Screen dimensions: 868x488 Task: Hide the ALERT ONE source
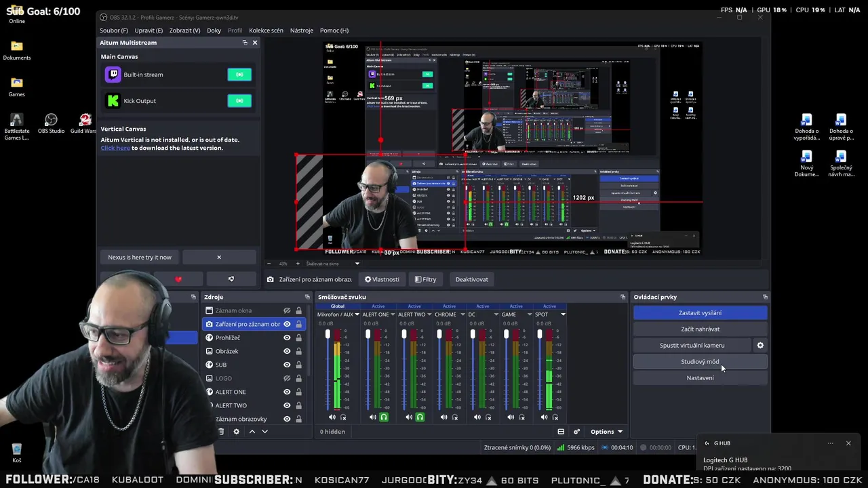coord(287,392)
